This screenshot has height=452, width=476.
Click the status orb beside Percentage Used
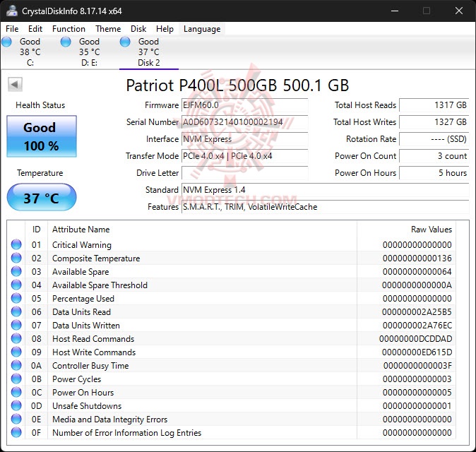16,299
